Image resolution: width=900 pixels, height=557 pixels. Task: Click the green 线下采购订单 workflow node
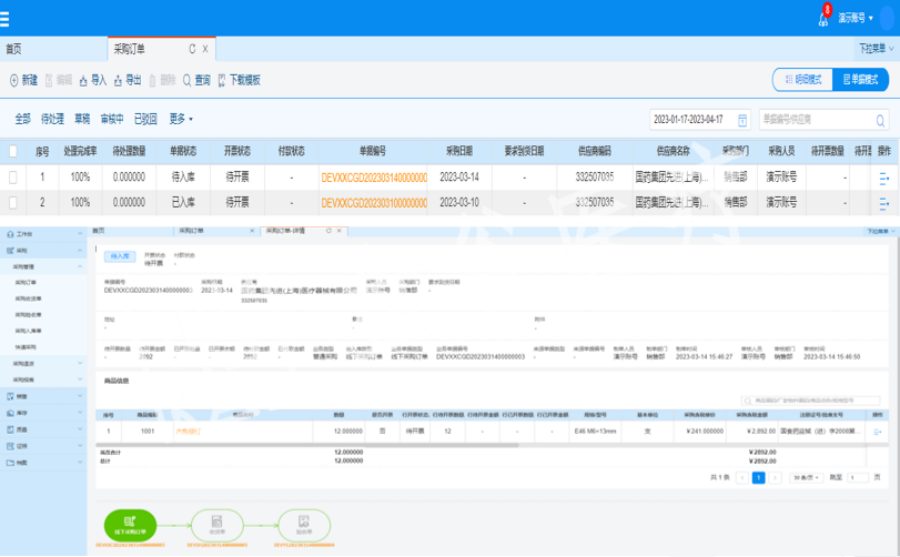coord(130,525)
